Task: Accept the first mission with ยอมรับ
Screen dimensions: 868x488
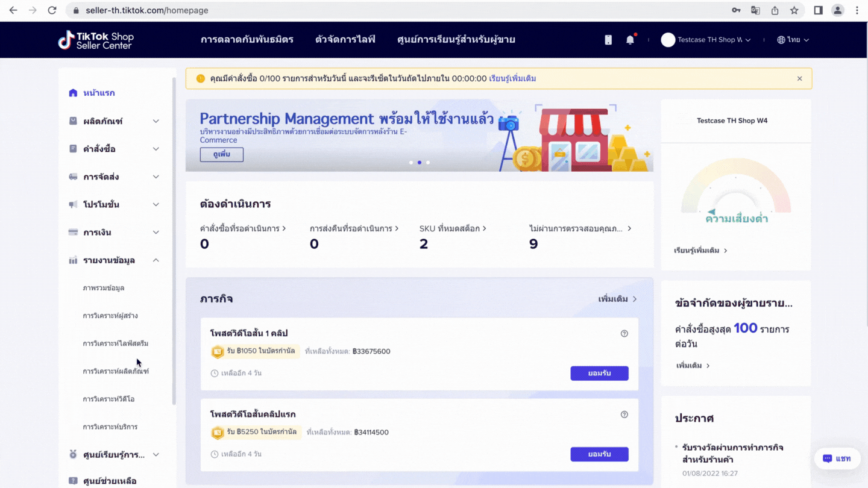Action: [x=599, y=373]
